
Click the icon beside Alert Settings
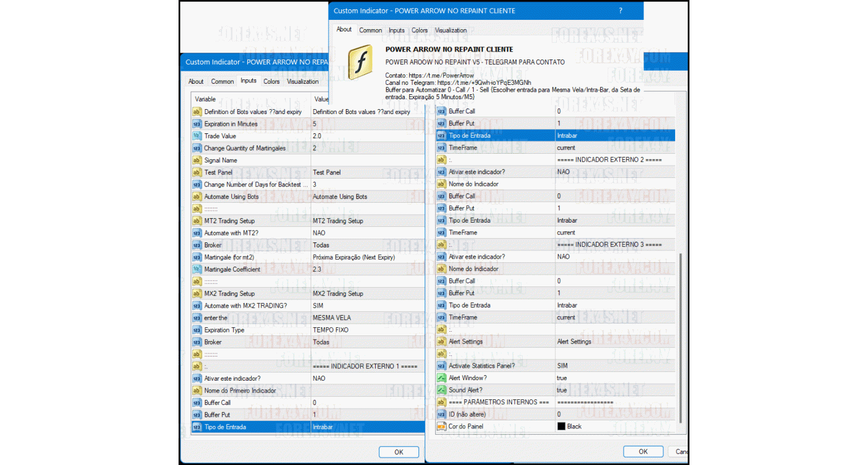(x=441, y=342)
